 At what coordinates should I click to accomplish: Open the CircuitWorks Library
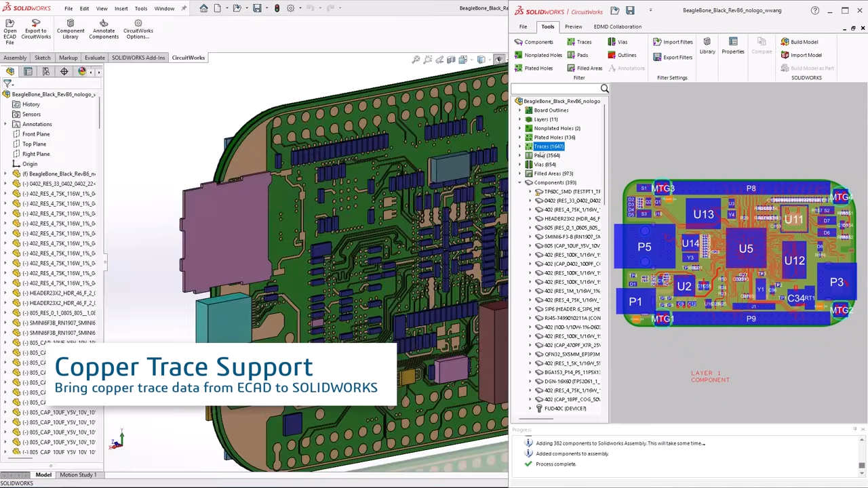coord(707,46)
